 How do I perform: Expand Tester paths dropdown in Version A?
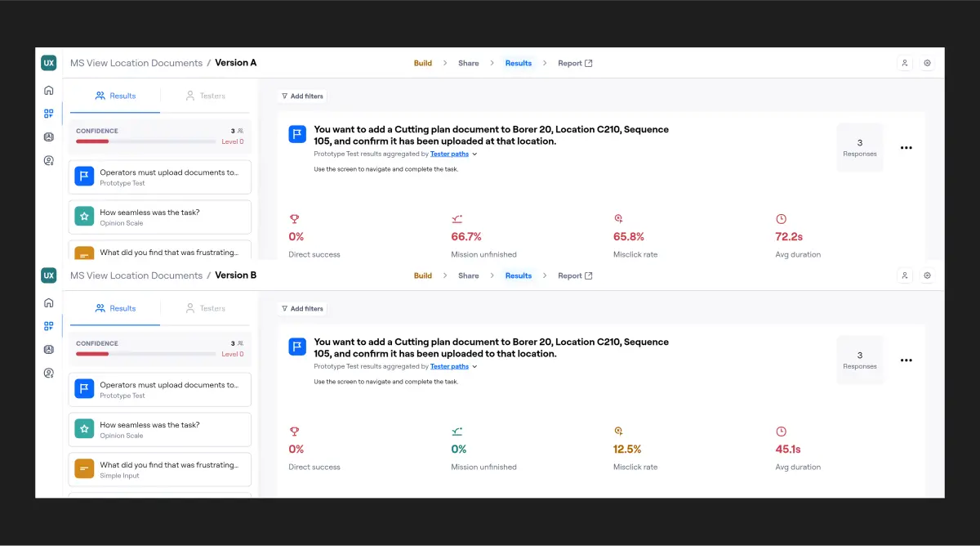pyautogui.click(x=454, y=154)
